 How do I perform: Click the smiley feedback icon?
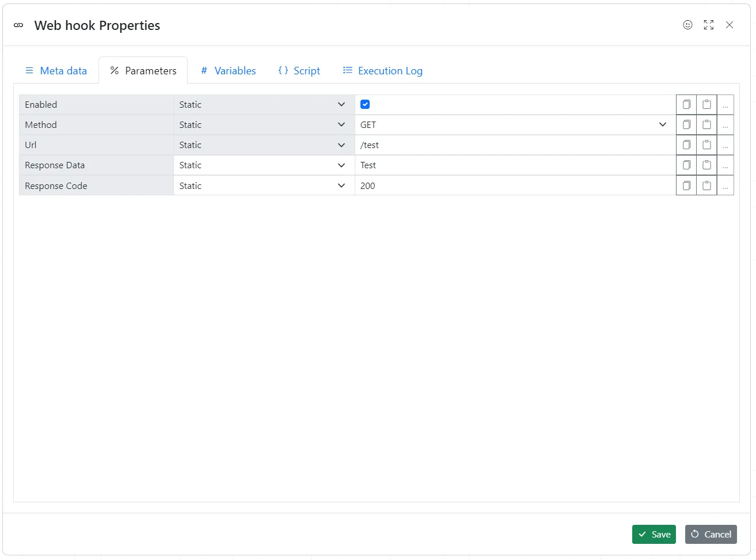pos(687,25)
